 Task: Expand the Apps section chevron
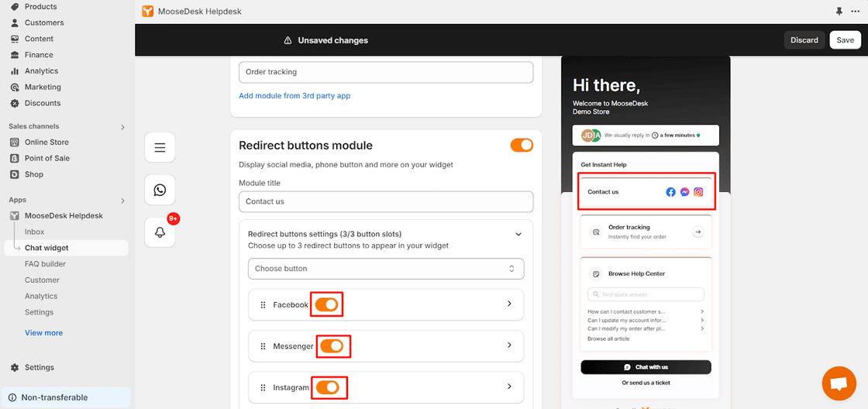point(123,201)
